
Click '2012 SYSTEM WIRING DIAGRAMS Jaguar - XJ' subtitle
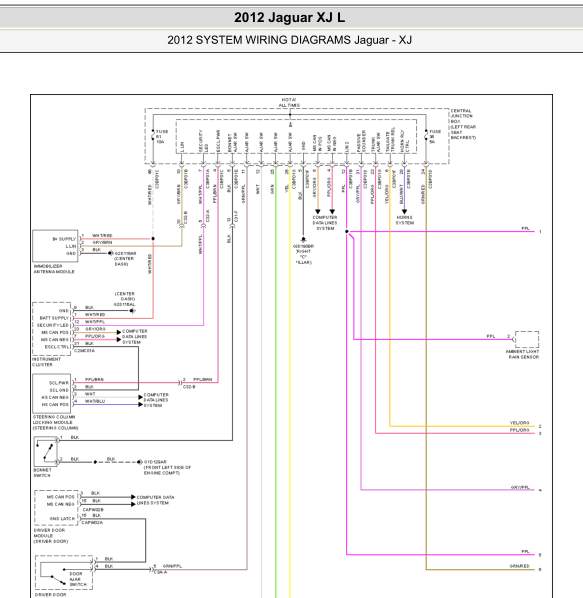[x=289, y=40]
